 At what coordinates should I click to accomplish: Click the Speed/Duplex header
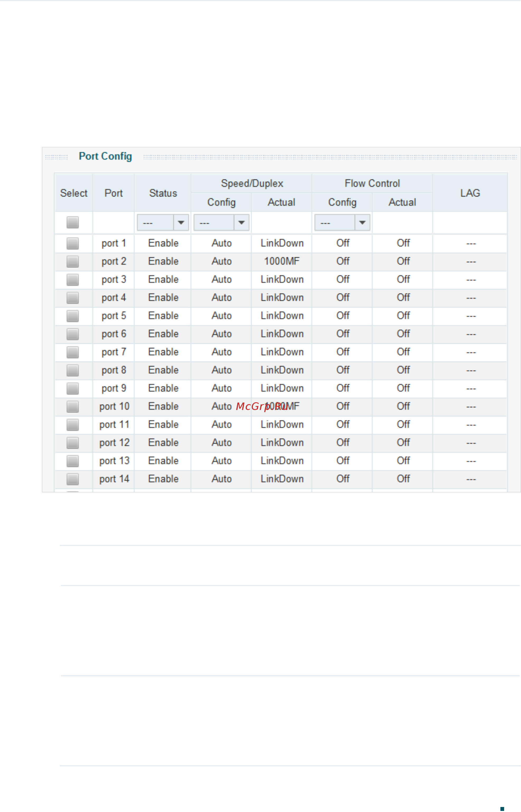(252, 183)
